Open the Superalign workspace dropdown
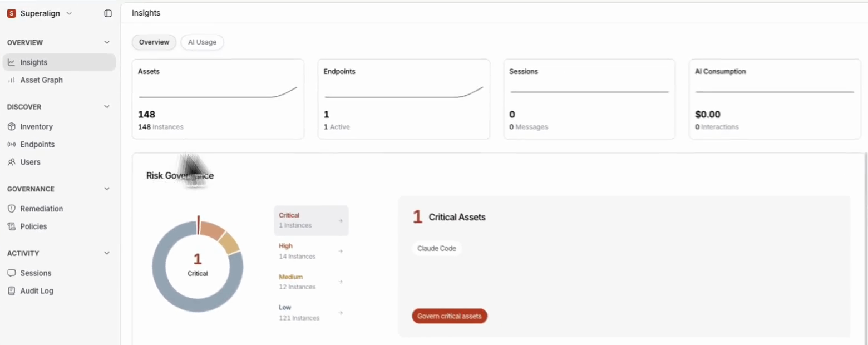This screenshot has width=868, height=345. (x=69, y=13)
